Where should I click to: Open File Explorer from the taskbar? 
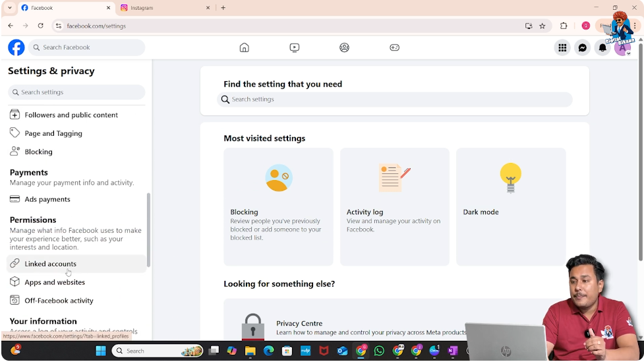tap(250, 351)
